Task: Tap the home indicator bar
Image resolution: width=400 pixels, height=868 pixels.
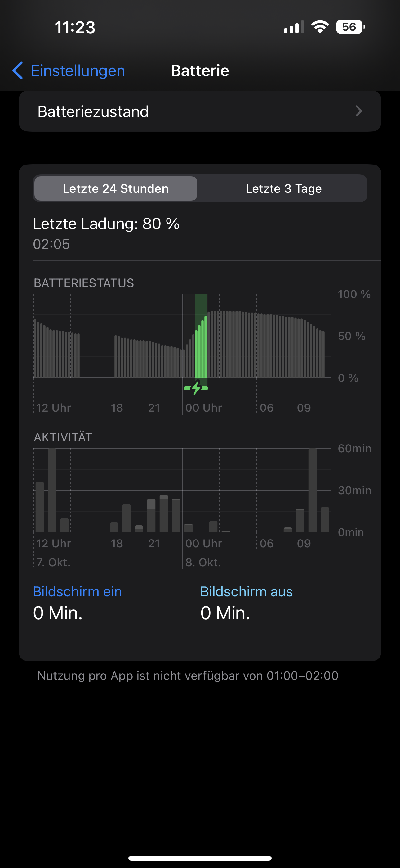Action: click(200, 858)
